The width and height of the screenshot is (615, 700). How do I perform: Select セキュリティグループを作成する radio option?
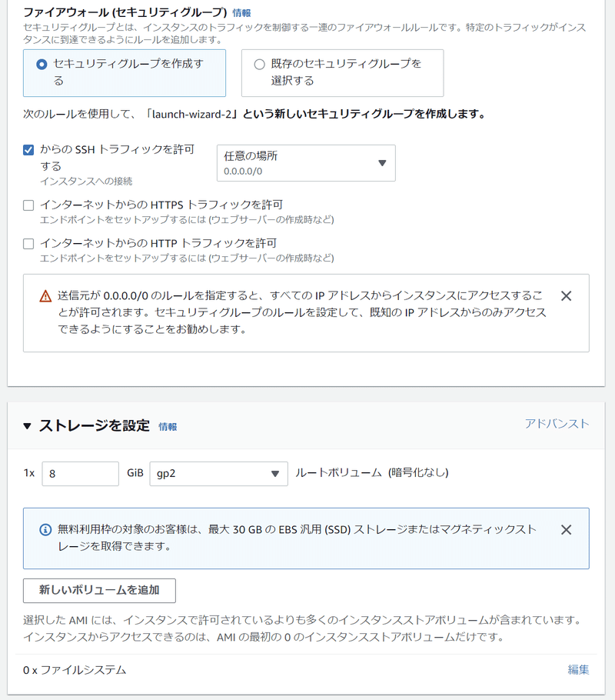pyautogui.click(x=42, y=65)
